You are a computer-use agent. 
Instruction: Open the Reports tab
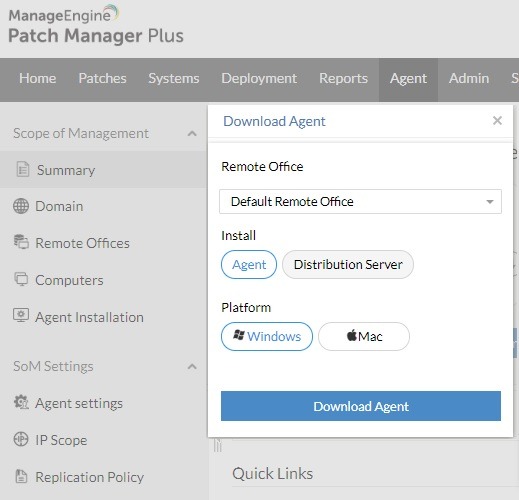[x=343, y=79]
